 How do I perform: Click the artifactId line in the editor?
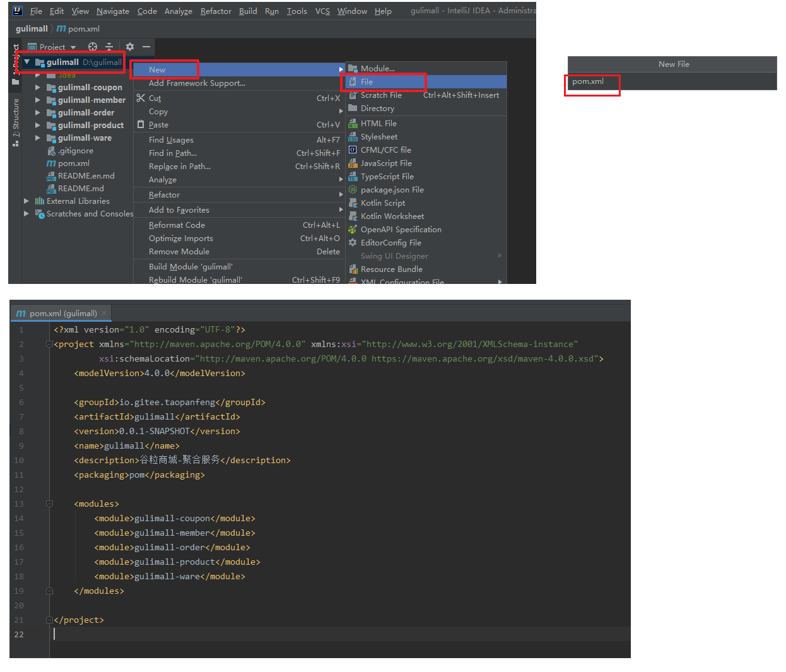[157, 417]
